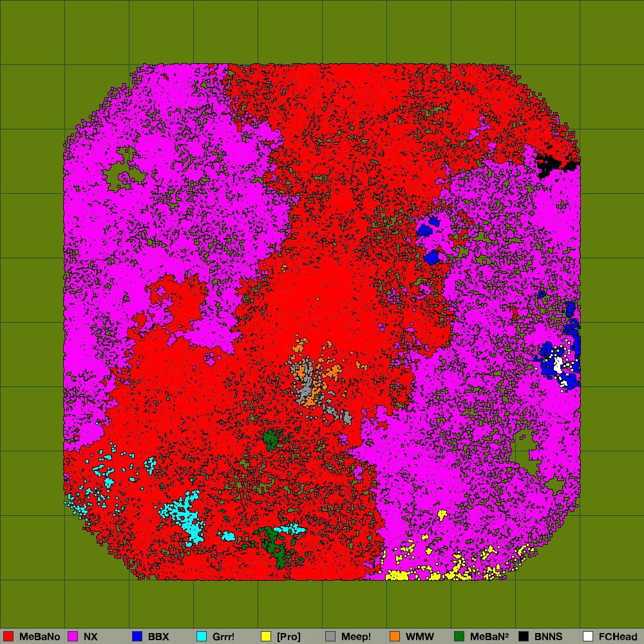Click the black BNNS territory on the map
Screen dimensions: 644x644
coord(553,165)
